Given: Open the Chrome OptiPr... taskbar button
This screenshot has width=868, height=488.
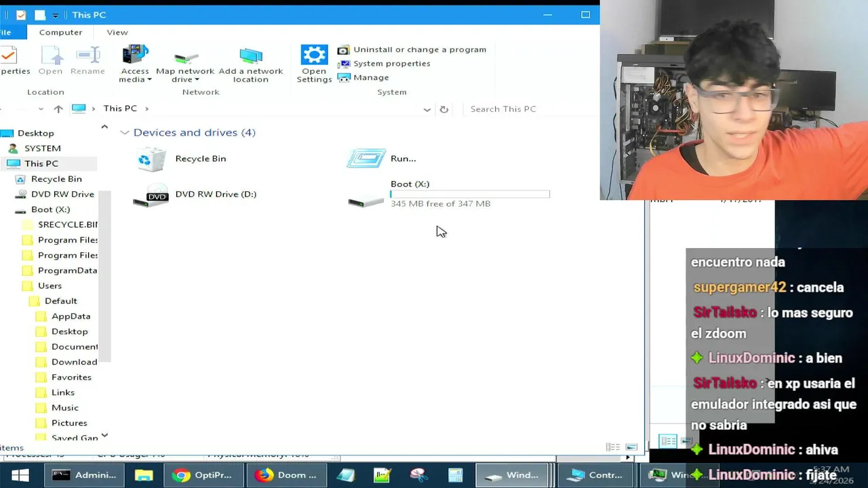Looking at the screenshot, I should 202,475.
